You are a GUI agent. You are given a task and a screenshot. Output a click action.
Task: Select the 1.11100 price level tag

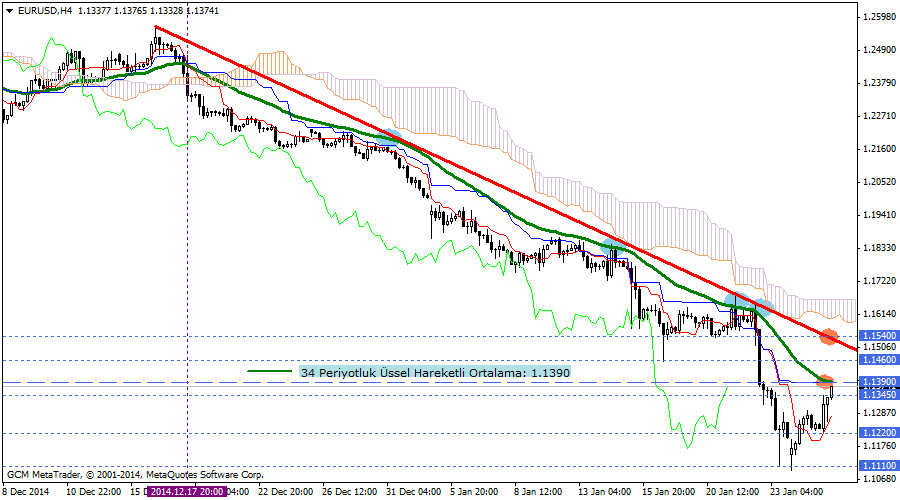tap(878, 466)
